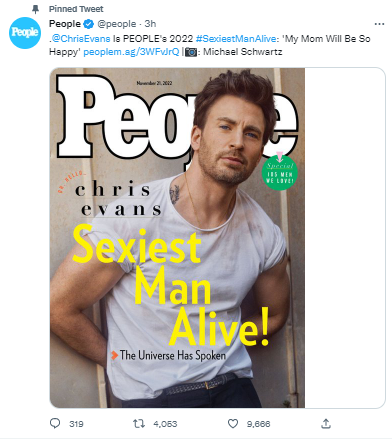Screen dimensions: 392x444
Task: Click the 9,666 likes count
Action: coord(258,424)
